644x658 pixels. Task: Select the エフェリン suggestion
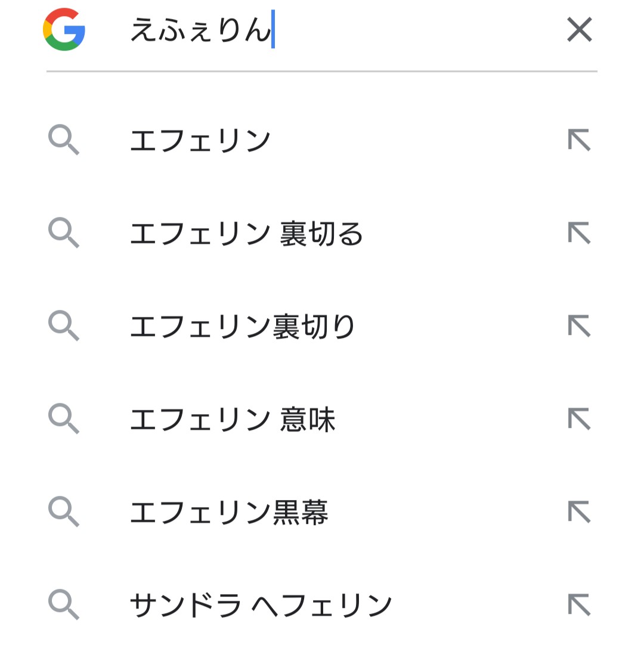(200, 141)
